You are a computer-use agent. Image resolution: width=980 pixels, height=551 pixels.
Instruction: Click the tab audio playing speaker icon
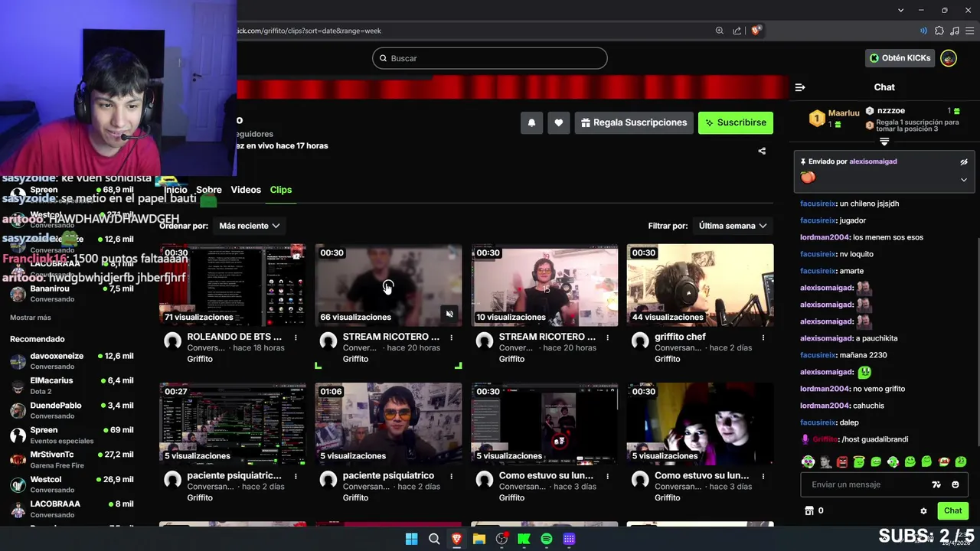pos(923,31)
